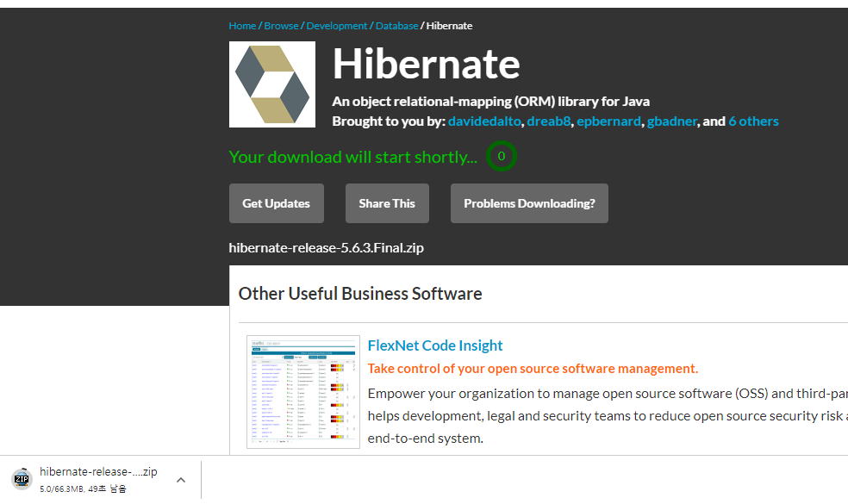Click the Hibernate page title heading
Viewport: 848px width, 504px height.
(427, 64)
